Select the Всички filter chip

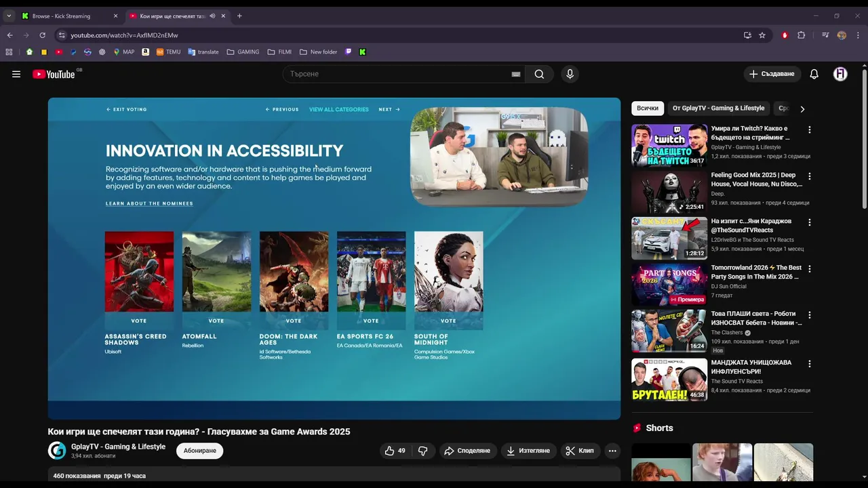(x=648, y=108)
